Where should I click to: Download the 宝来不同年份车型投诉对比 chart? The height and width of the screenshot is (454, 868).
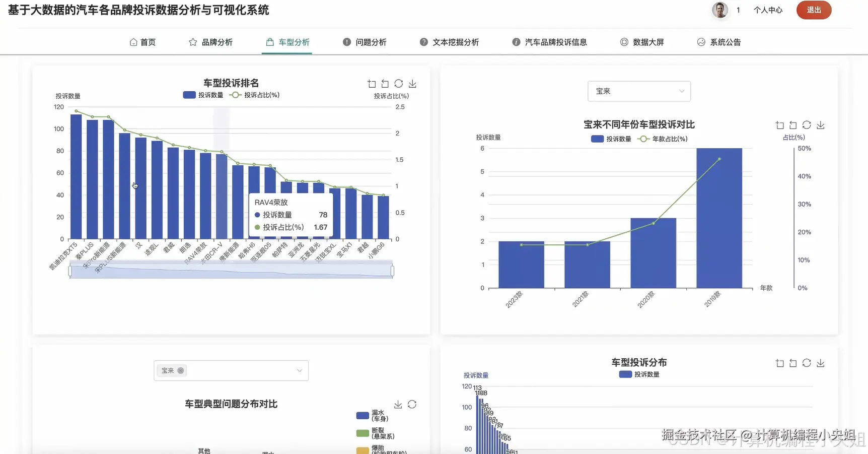tap(821, 124)
